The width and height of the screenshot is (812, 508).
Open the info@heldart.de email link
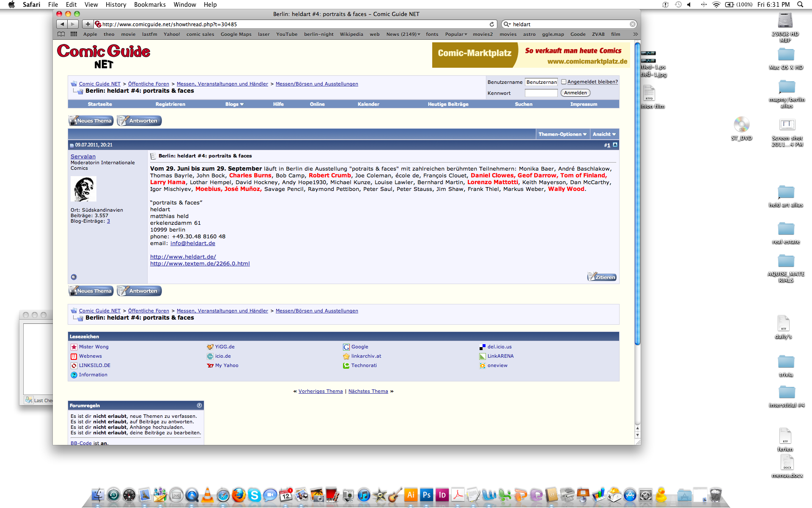click(x=193, y=243)
